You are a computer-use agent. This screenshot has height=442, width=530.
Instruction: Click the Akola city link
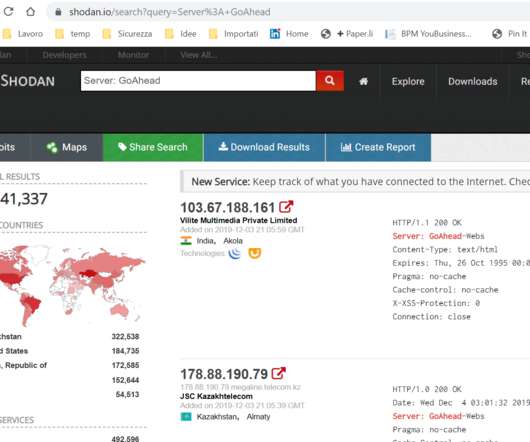233,241
